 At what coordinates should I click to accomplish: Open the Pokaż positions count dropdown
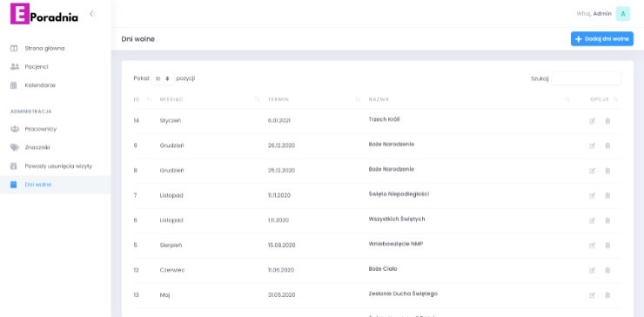[x=163, y=78]
